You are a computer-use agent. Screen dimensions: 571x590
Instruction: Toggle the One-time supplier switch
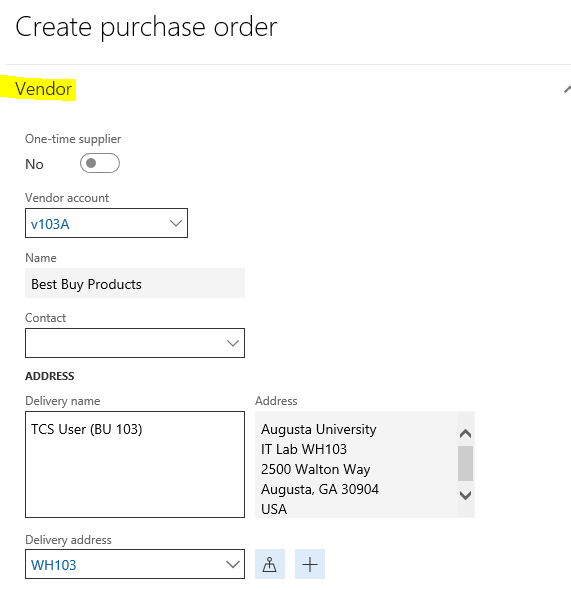click(100, 163)
